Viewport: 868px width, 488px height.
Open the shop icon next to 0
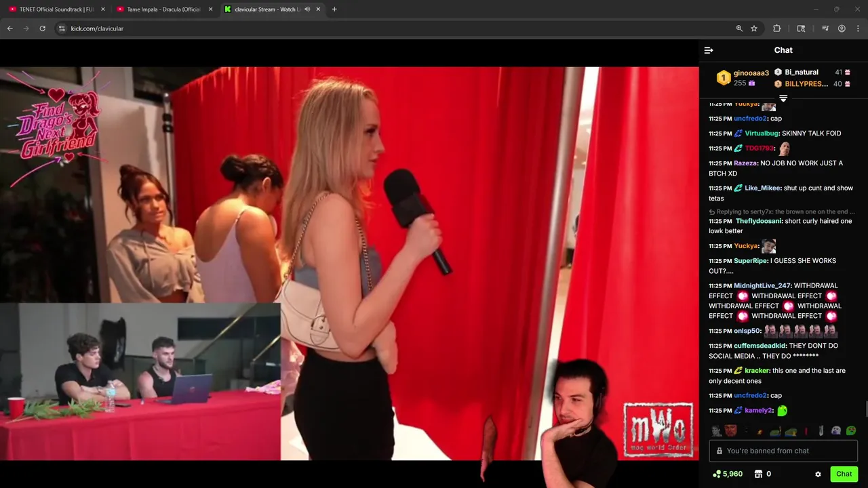coord(759,474)
